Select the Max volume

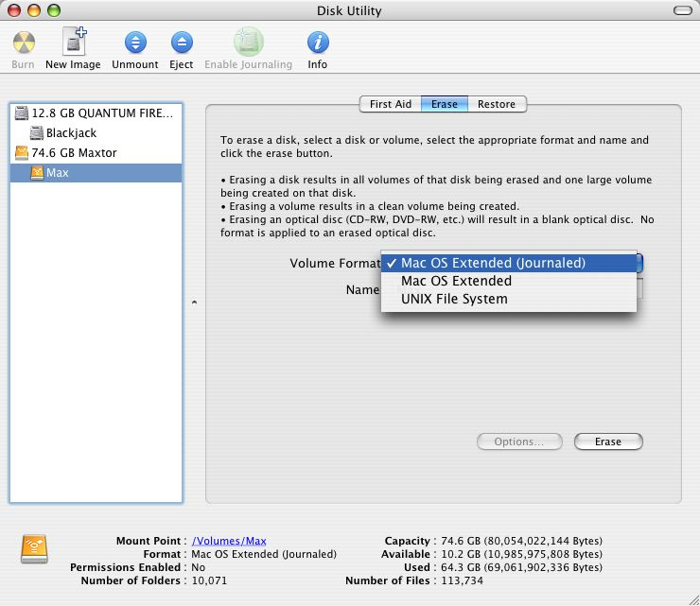[x=96, y=173]
